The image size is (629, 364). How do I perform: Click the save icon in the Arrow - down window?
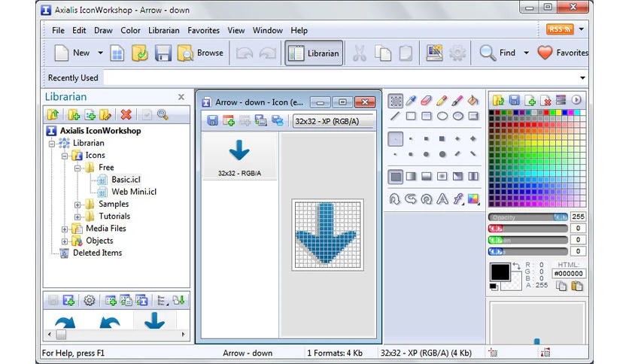pyautogui.click(x=212, y=120)
